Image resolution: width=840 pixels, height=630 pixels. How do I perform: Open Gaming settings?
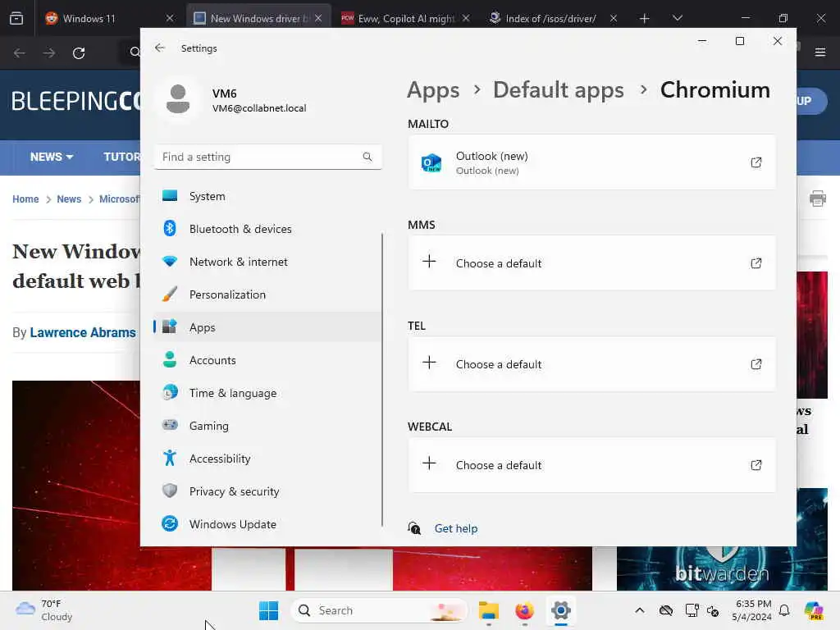[267, 426]
